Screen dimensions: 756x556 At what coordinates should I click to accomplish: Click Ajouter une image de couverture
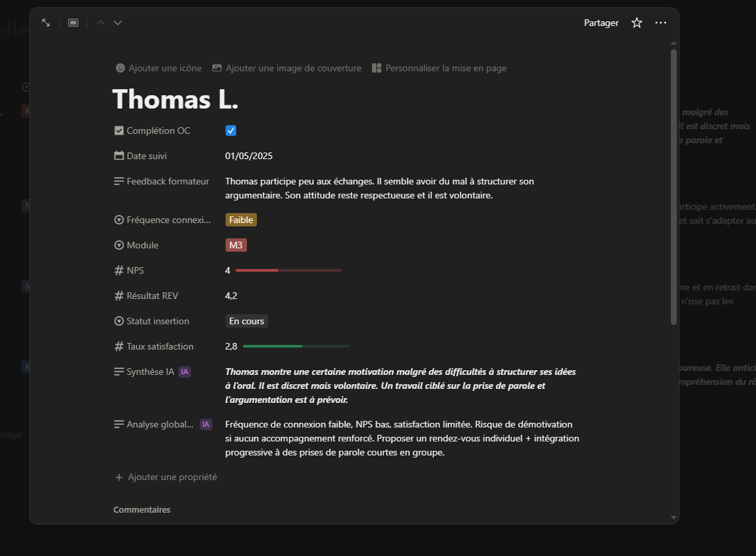287,68
